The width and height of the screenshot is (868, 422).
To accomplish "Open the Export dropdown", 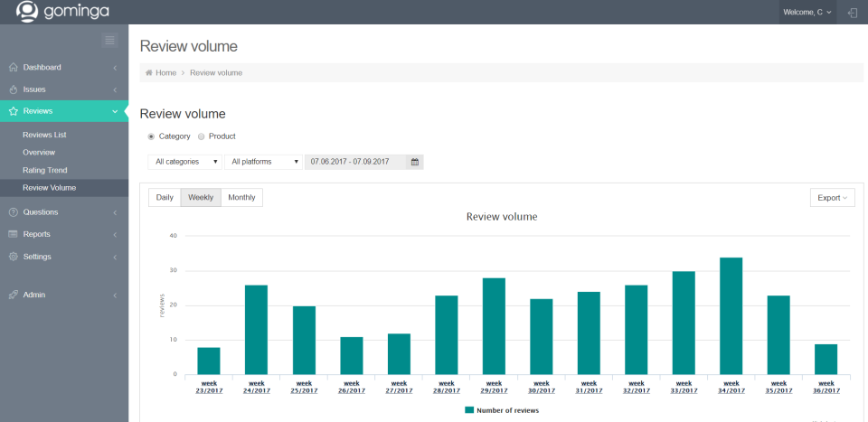I will point(832,198).
